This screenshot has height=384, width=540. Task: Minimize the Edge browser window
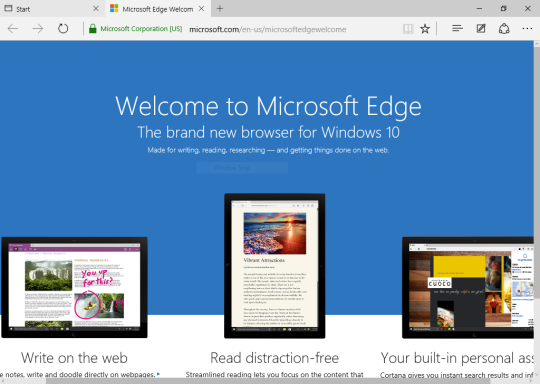pyautogui.click(x=479, y=9)
